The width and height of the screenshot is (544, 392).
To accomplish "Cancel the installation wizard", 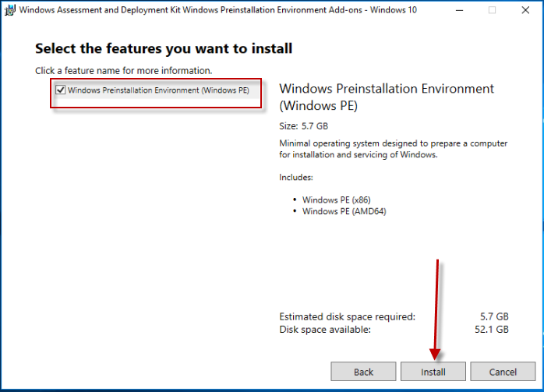I will 503,372.
